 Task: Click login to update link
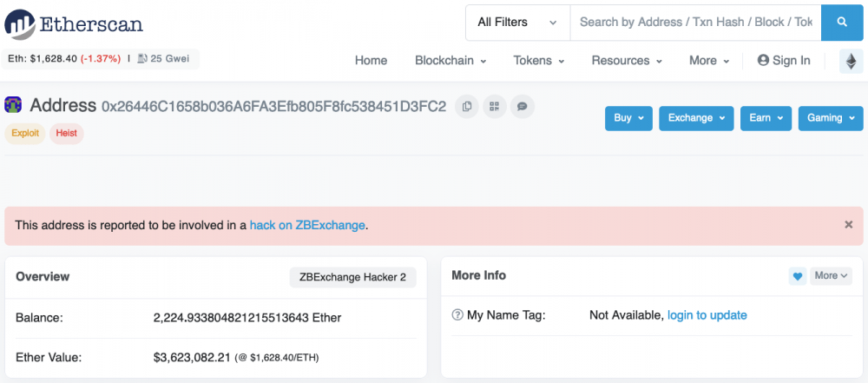coord(707,315)
